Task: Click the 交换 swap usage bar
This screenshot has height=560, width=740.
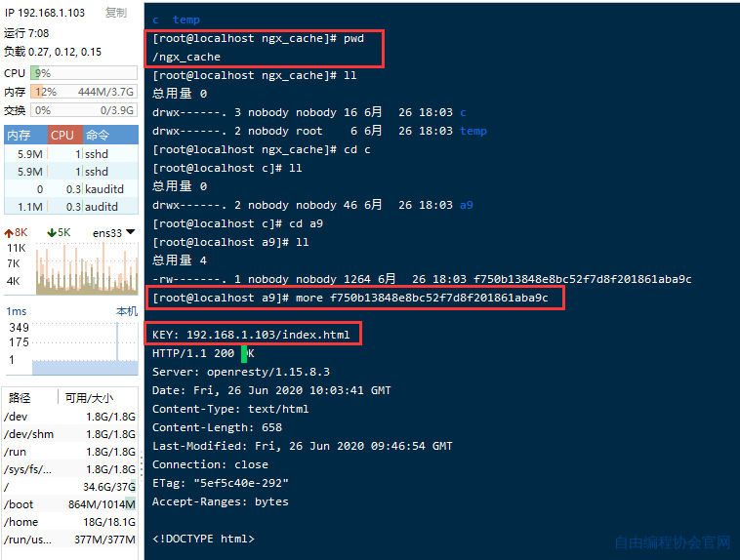Action: coord(84,110)
